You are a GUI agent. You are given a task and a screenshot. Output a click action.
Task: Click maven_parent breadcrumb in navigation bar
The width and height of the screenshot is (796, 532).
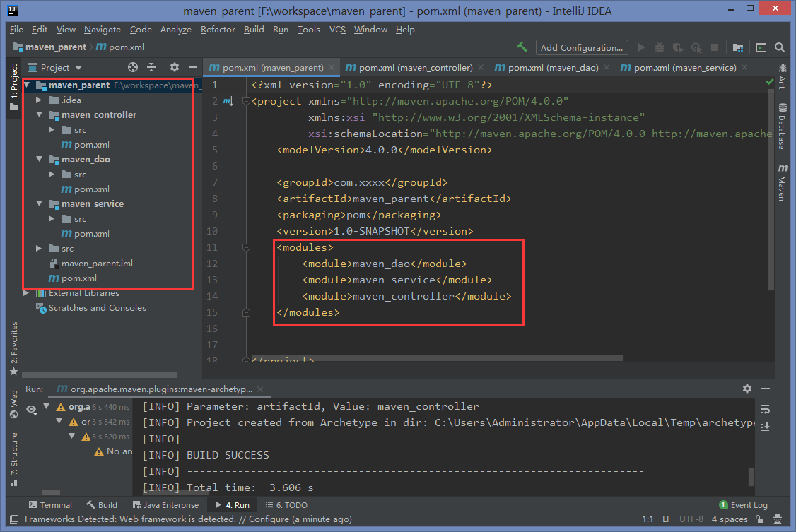pyautogui.click(x=49, y=47)
